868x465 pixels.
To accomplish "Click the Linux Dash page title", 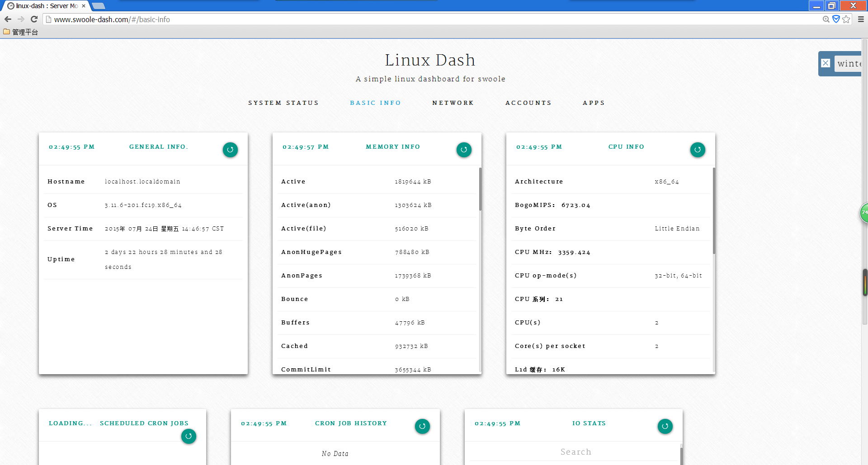I will pyautogui.click(x=430, y=60).
